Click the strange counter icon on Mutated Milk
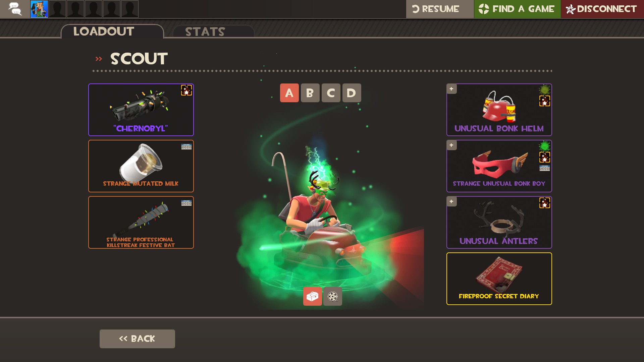 pos(186,147)
